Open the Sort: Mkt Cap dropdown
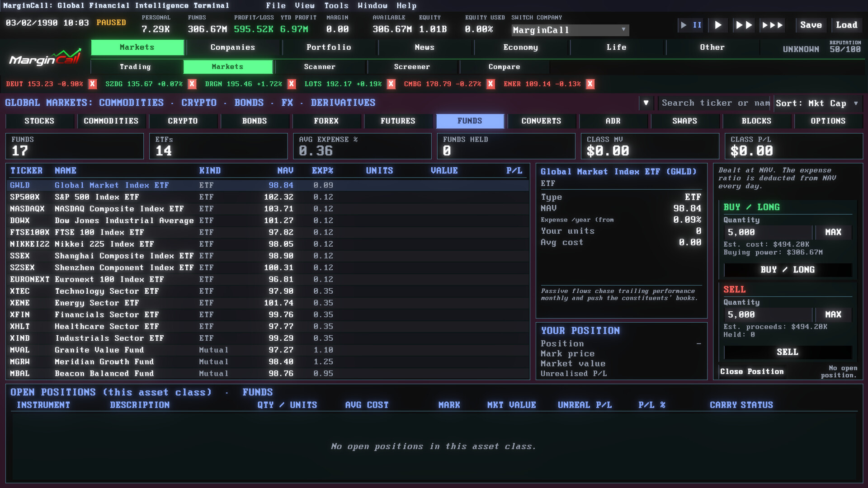 point(817,103)
